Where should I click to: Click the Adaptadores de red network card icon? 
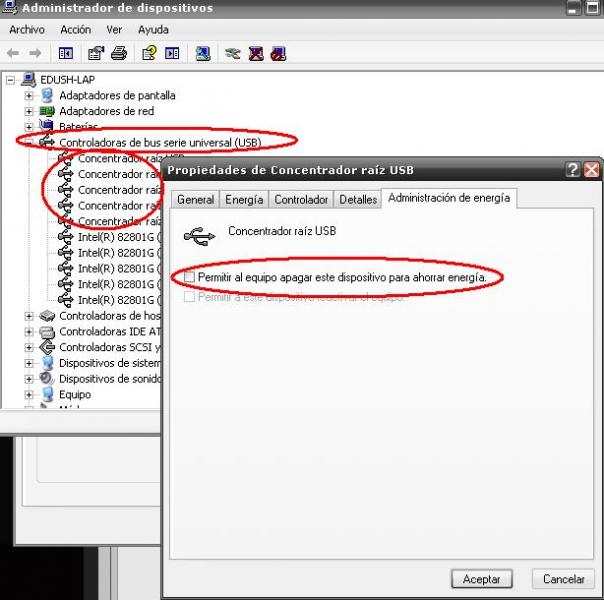(47, 111)
